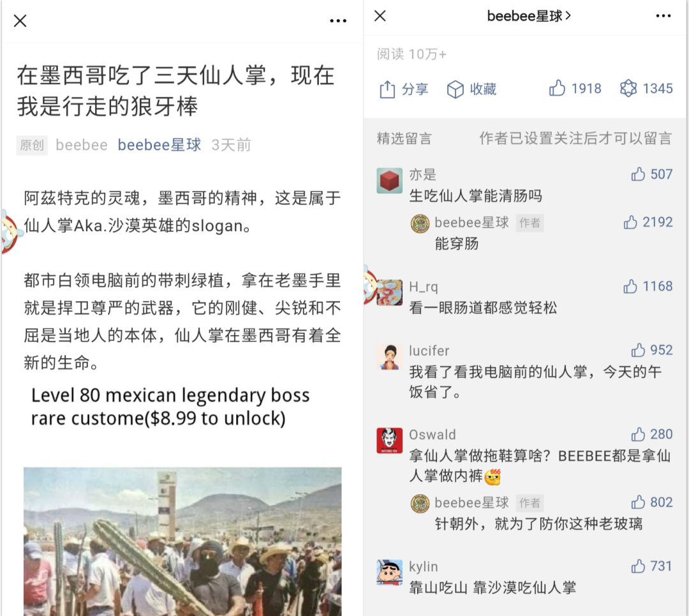689x616 pixels.
Task: Like the article with 1918 thumbs-up
Action: click(x=557, y=88)
